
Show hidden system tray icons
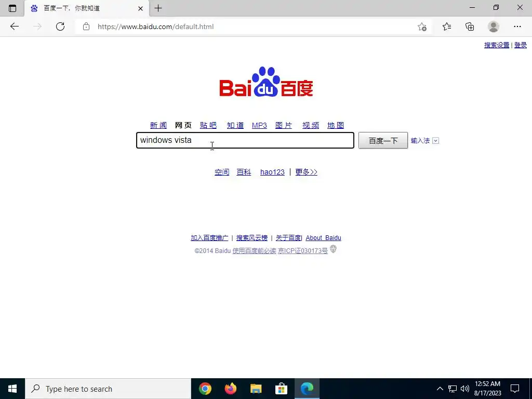[x=440, y=389]
